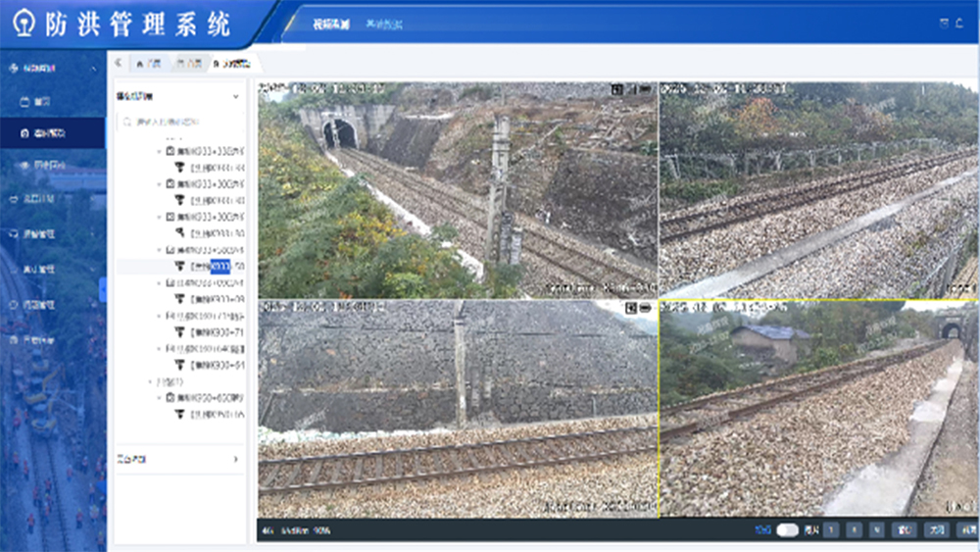Open the first page tab beside the double arrow
The height and width of the screenshot is (552, 980).
coord(148,63)
